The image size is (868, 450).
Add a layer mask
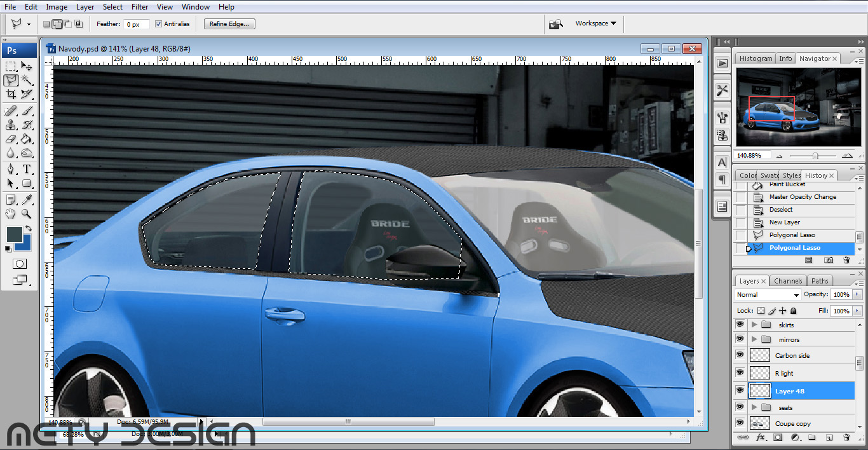(x=778, y=437)
